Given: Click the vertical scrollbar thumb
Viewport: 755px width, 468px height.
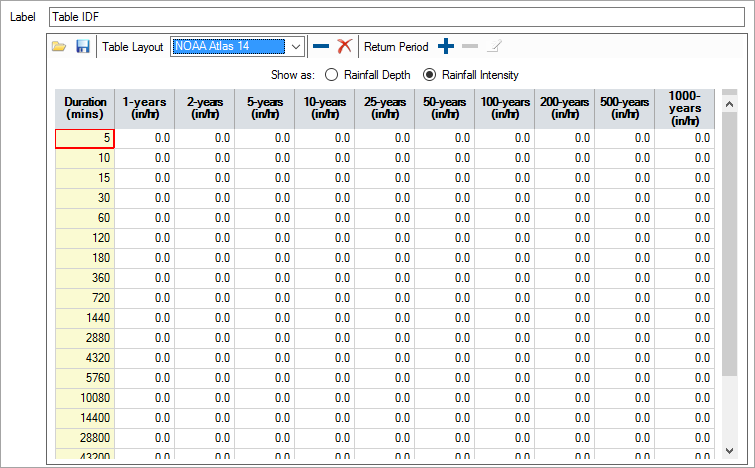Looking at the screenshot, I should (729, 244).
